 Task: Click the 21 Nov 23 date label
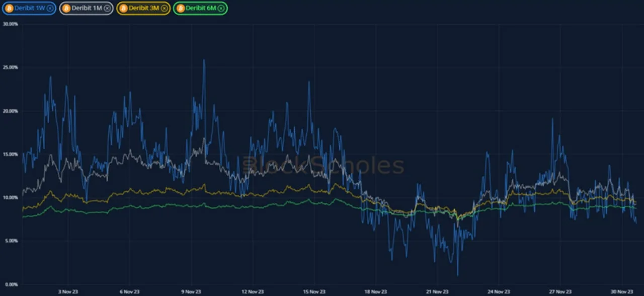(x=437, y=291)
